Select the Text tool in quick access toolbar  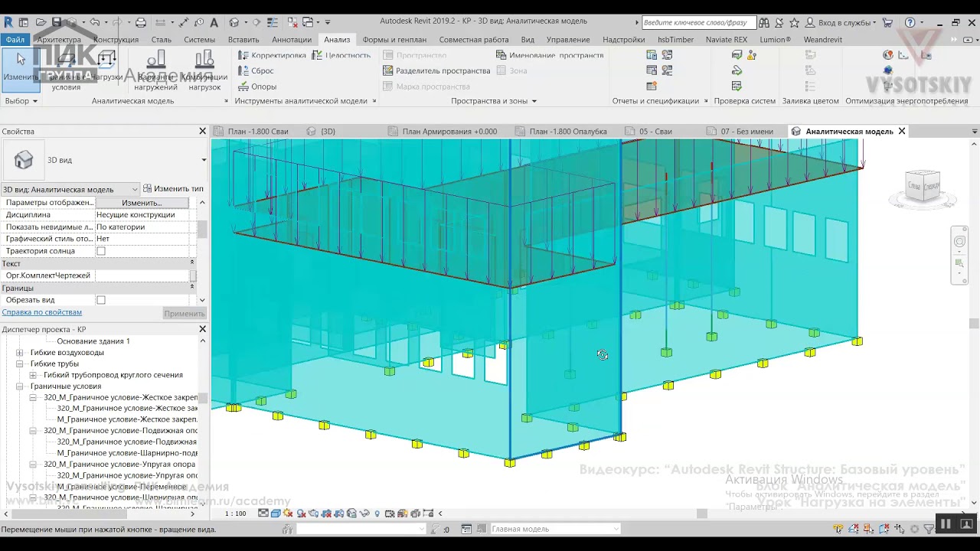click(214, 22)
